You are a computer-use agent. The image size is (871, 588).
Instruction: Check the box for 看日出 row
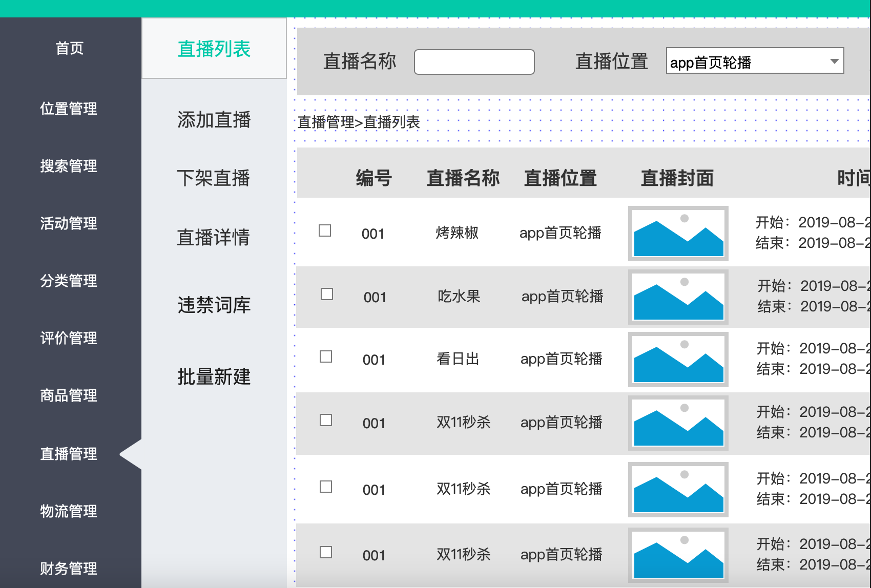326,356
